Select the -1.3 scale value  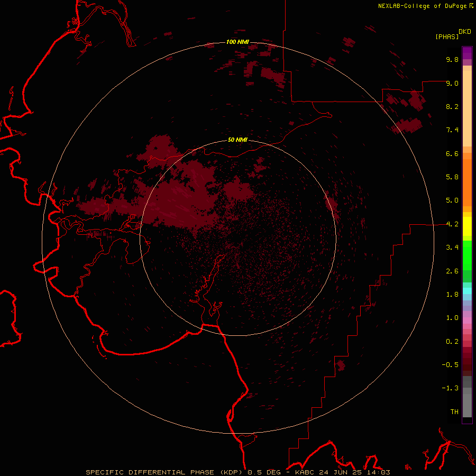pos(450,388)
